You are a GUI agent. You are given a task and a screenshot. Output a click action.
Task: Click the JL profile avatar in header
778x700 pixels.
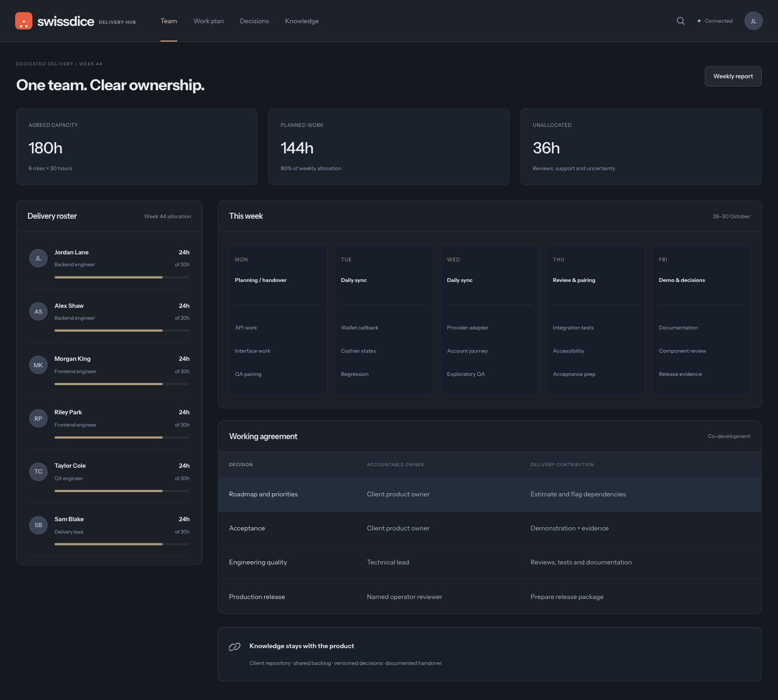coord(753,21)
